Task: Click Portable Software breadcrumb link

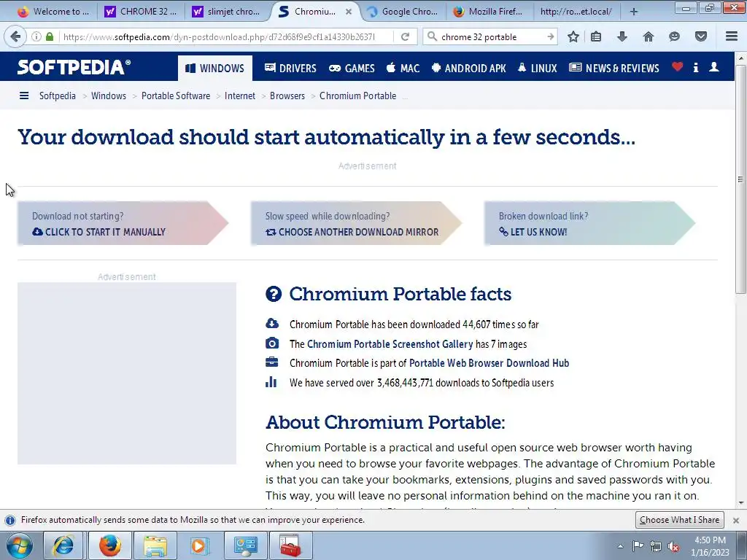Action: (176, 96)
